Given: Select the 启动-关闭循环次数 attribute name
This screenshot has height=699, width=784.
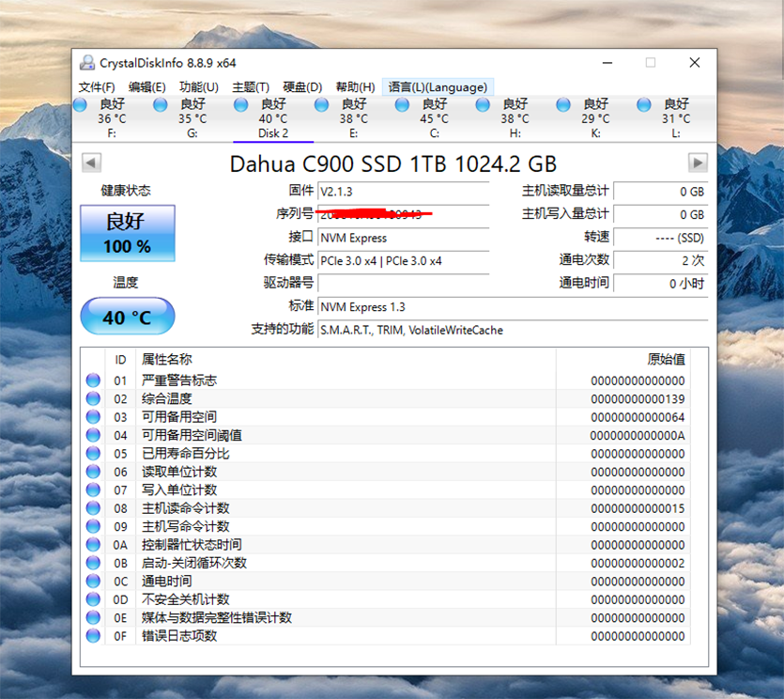Looking at the screenshot, I should pyautogui.click(x=194, y=563).
